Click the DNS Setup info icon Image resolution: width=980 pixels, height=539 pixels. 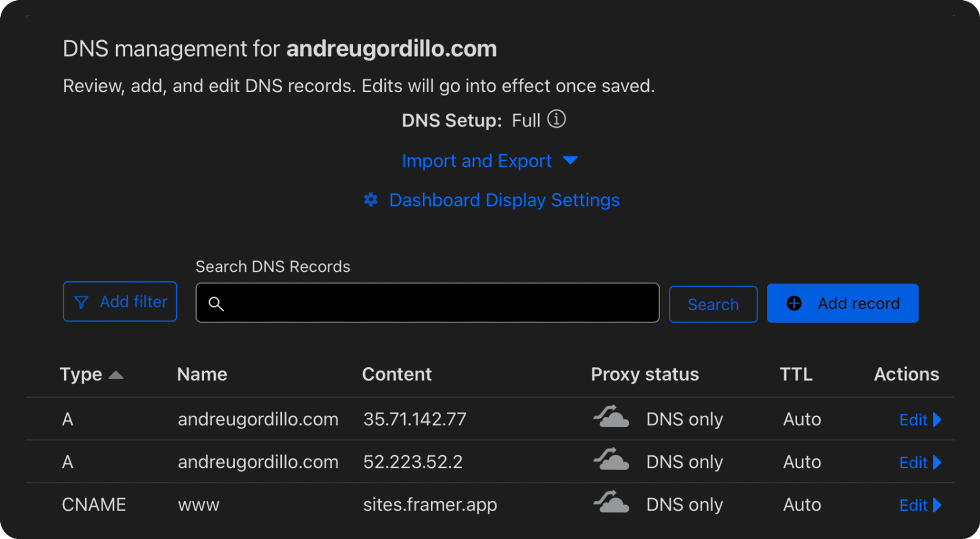point(556,119)
